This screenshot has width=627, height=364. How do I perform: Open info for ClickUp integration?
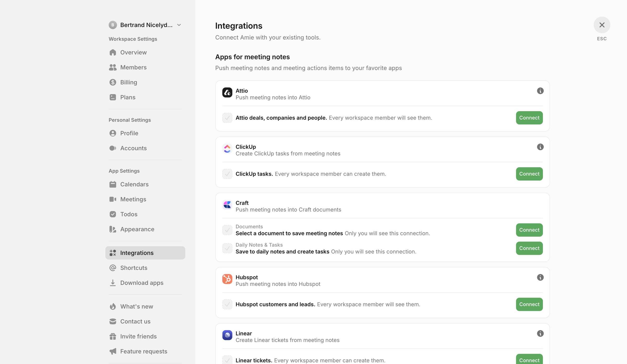tap(540, 147)
